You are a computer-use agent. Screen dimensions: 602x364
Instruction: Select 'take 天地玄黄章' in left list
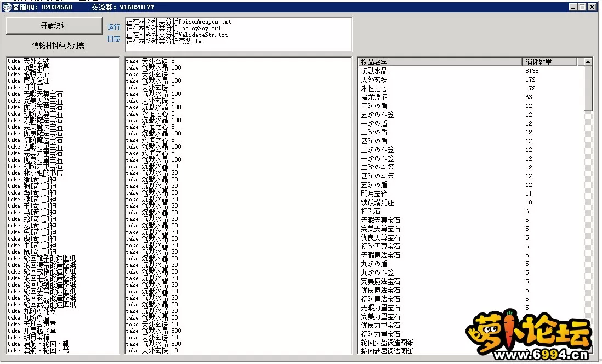[32, 325]
